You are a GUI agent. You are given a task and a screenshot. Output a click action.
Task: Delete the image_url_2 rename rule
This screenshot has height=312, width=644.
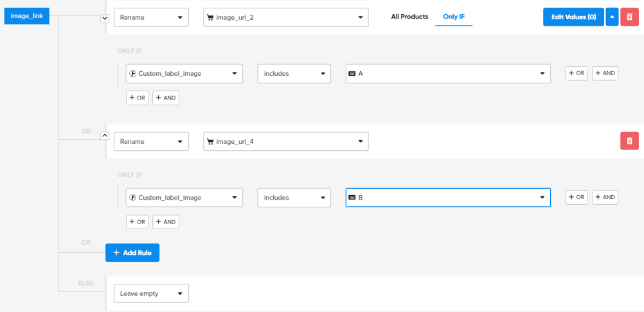click(629, 17)
